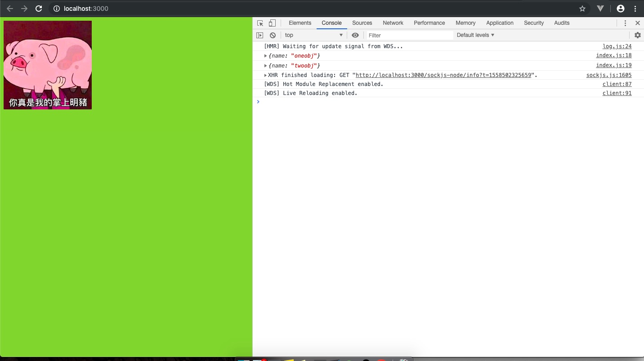Open the Chrome profile avatar
The height and width of the screenshot is (361, 644).
tap(621, 9)
